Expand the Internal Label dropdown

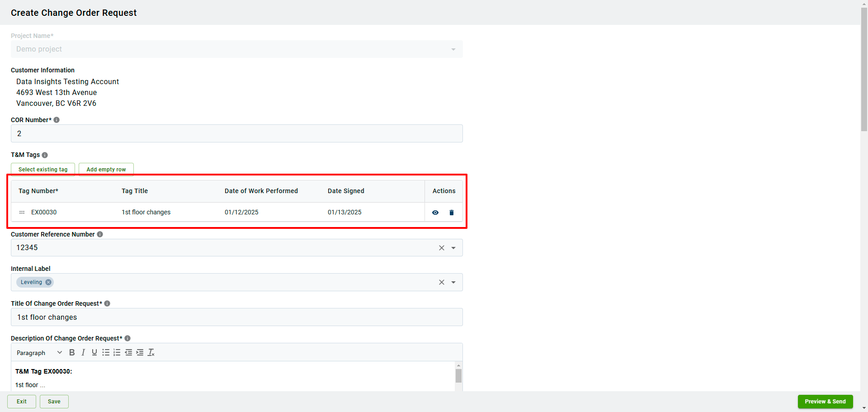[x=453, y=282]
